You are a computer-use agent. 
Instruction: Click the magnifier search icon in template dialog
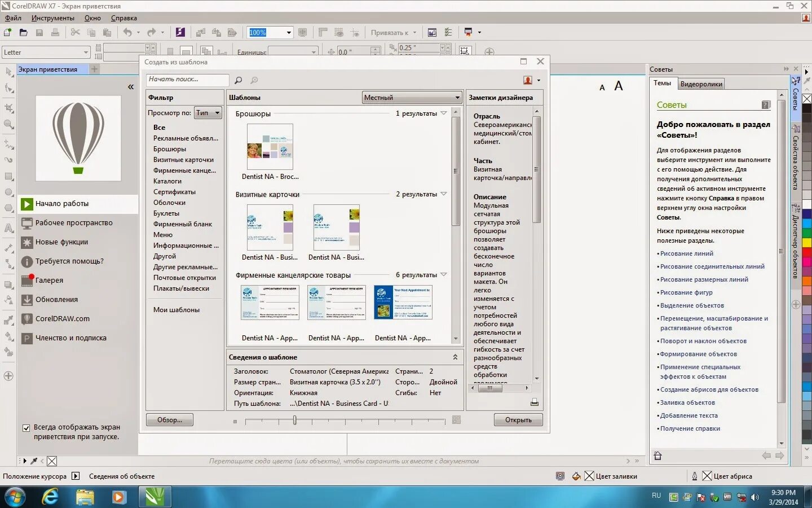pyautogui.click(x=238, y=80)
